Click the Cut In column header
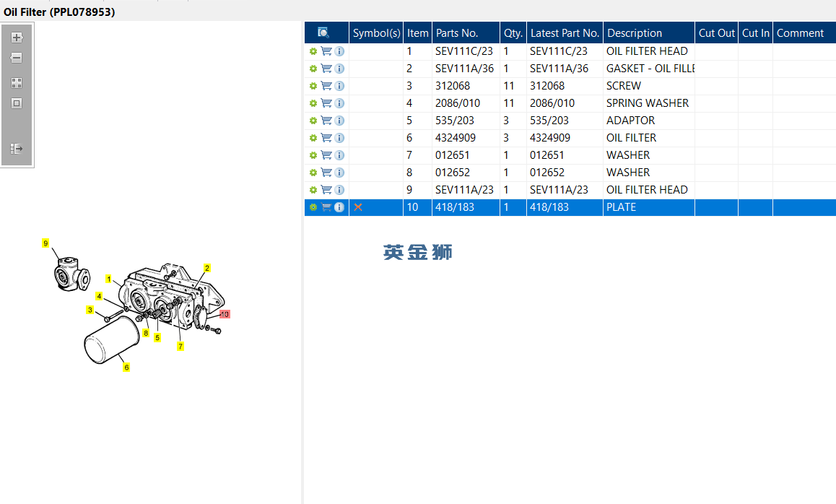Screen dimensions: 836x504 (x=755, y=32)
